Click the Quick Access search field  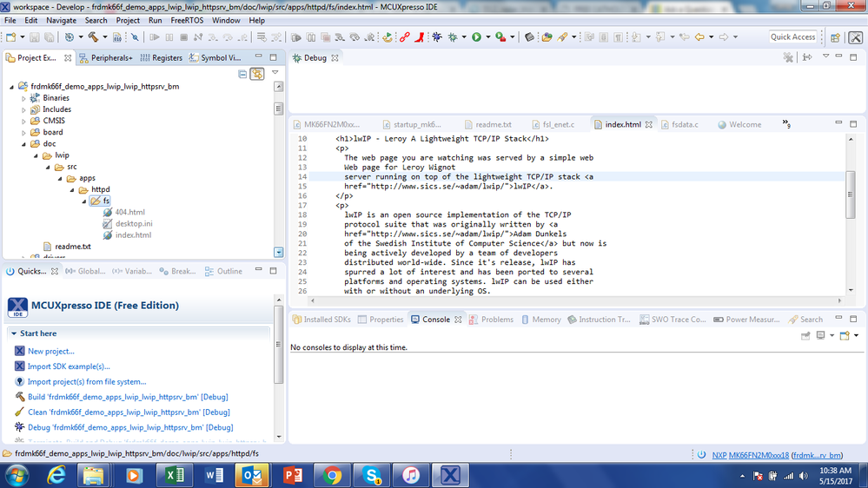click(792, 37)
